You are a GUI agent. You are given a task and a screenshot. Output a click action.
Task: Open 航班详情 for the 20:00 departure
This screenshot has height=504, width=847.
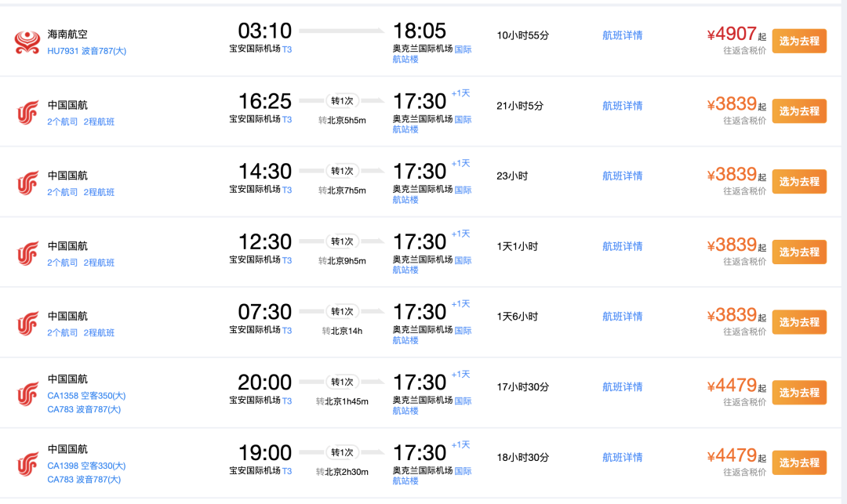(x=622, y=387)
